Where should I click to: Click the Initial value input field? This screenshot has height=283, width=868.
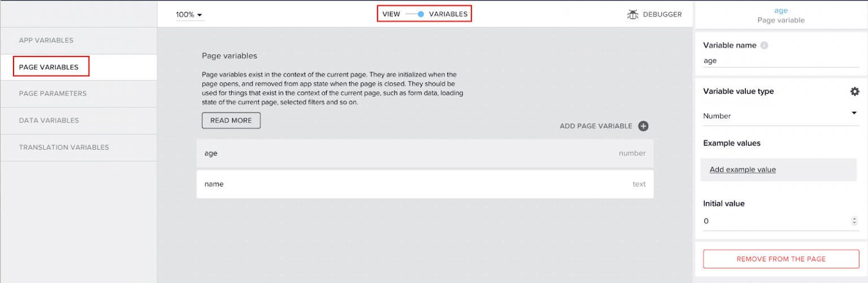[774, 221]
